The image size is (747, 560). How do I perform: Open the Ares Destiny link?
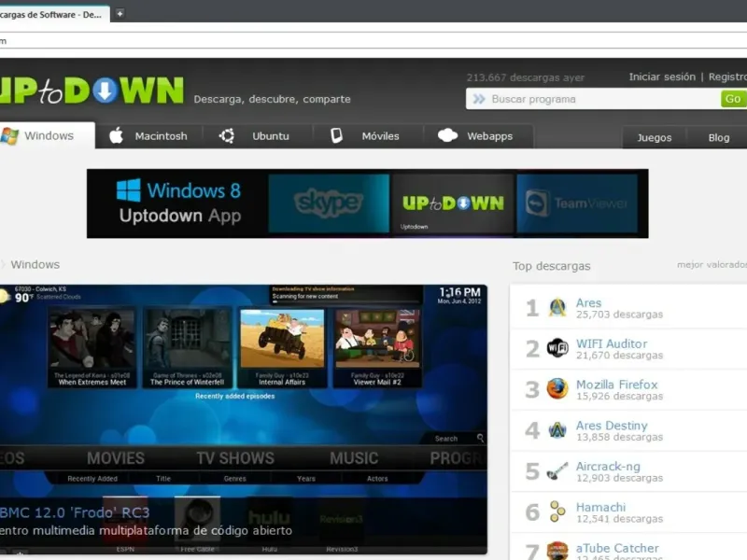pyautogui.click(x=612, y=426)
